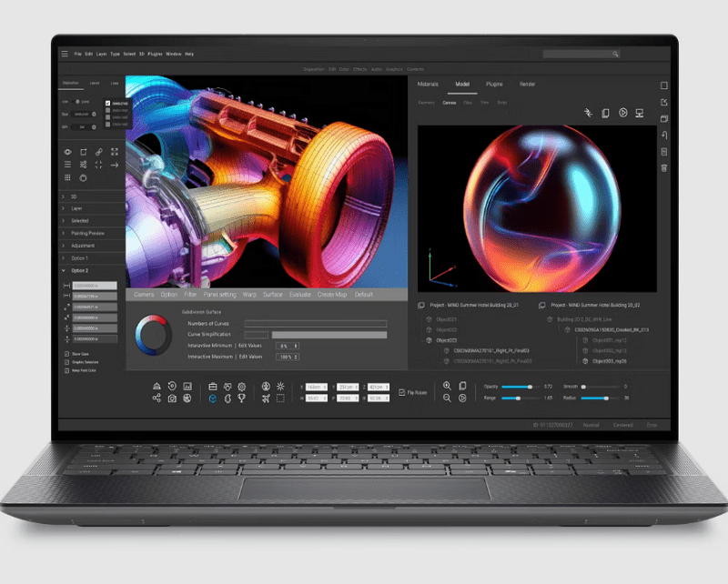Toggle the Graphic Selection checkbox

(x=66, y=362)
